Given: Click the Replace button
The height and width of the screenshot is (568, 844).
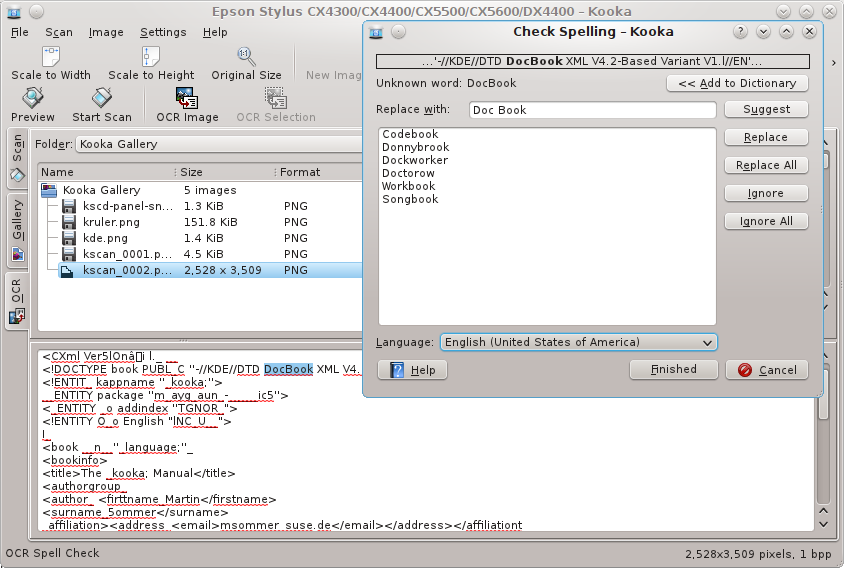Looking at the screenshot, I should coord(766,137).
